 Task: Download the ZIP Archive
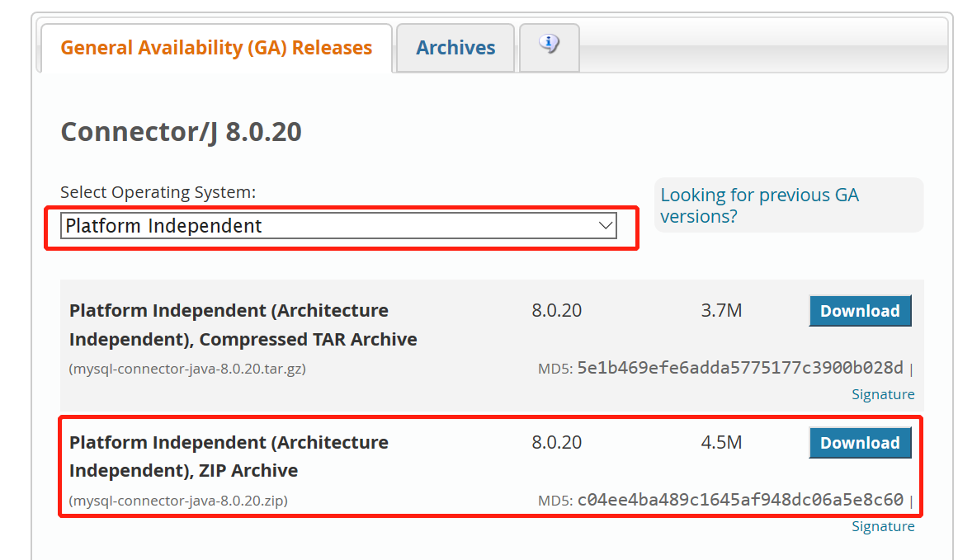(x=860, y=443)
